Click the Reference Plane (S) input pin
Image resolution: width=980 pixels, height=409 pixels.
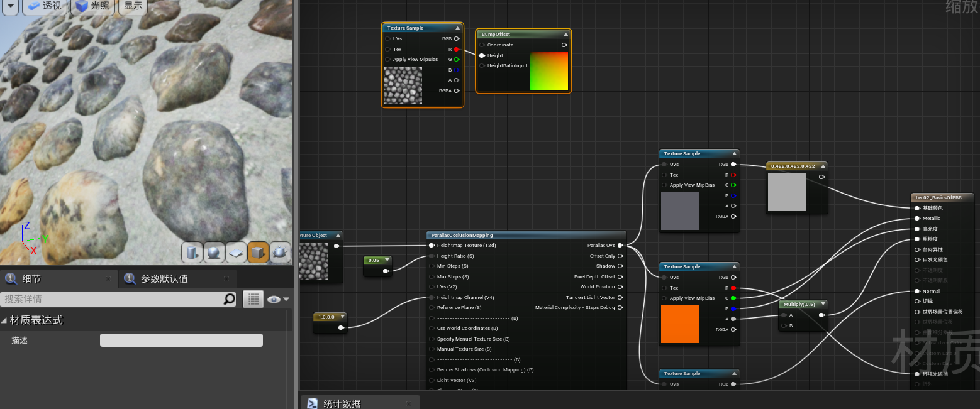432,308
